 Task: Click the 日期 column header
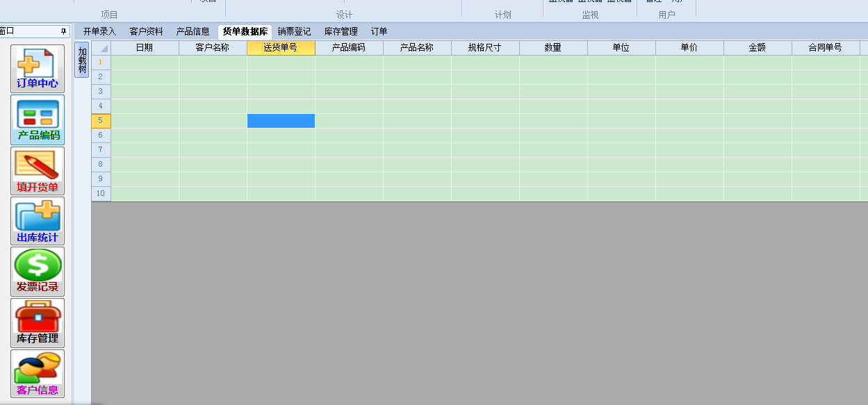(x=145, y=48)
